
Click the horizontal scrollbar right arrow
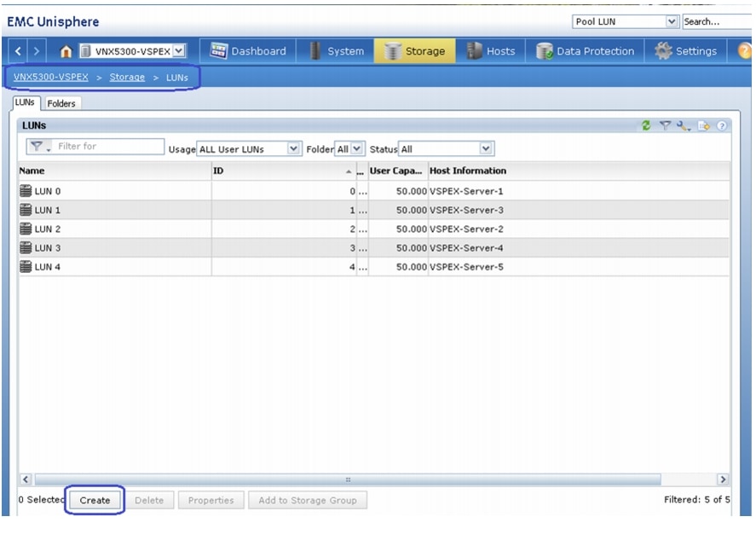click(x=723, y=479)
